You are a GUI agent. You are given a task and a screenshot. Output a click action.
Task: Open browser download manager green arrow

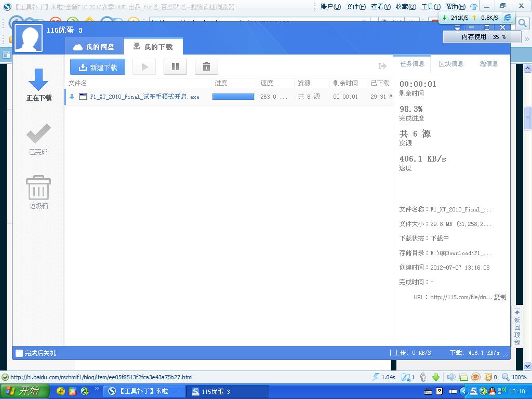tap(436, 377)
